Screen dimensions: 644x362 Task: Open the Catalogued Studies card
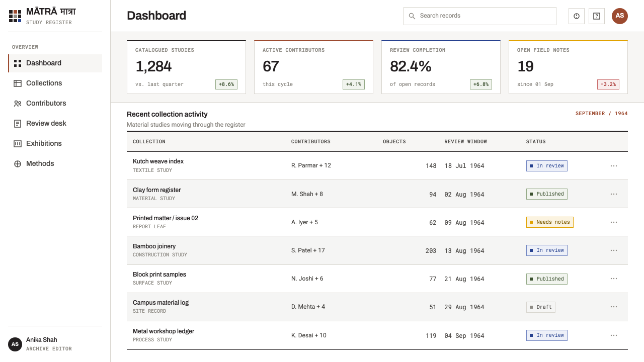pyautogui.click(x=186, y=67)
